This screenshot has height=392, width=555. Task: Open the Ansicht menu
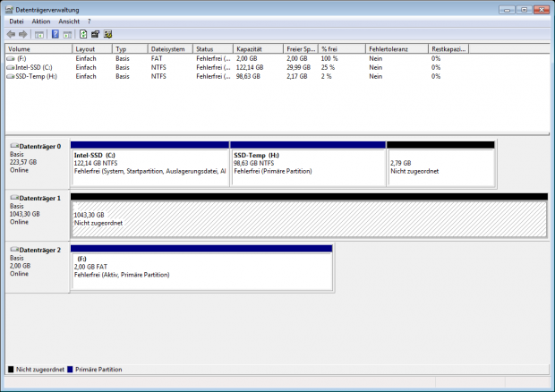click(x=68, y=21)
